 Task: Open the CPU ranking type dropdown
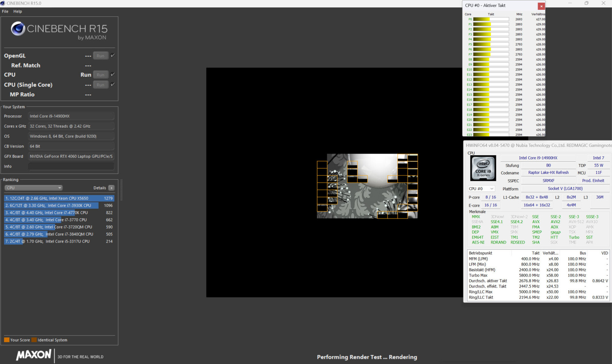click(x=33, y=188)
